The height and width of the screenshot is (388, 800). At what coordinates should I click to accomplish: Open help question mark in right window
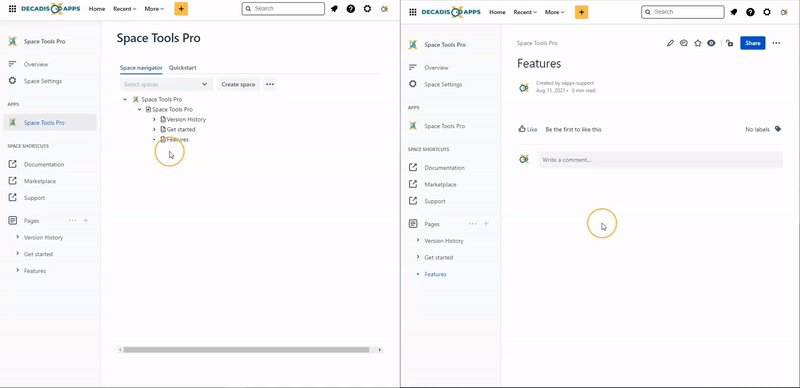pyautogui.click(x=750, y=12)
